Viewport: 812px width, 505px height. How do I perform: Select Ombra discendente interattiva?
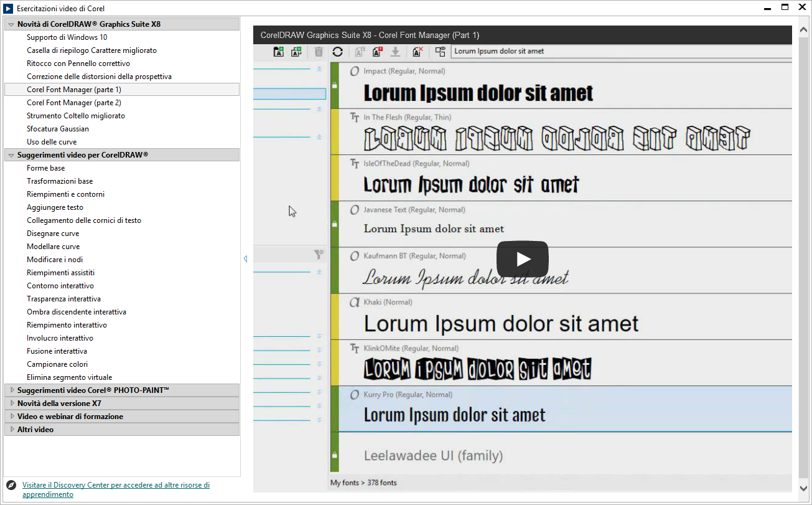click(77, 312)
